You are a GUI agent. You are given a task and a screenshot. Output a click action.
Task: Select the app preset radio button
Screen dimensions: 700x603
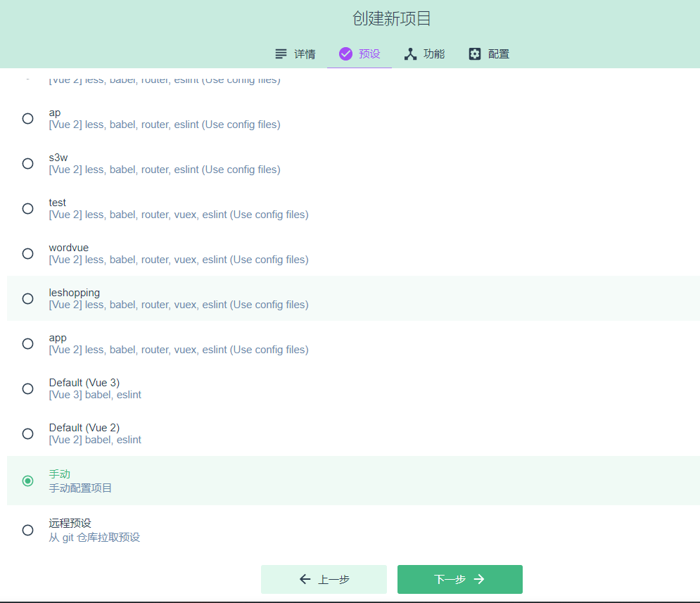tap(27, 343)
